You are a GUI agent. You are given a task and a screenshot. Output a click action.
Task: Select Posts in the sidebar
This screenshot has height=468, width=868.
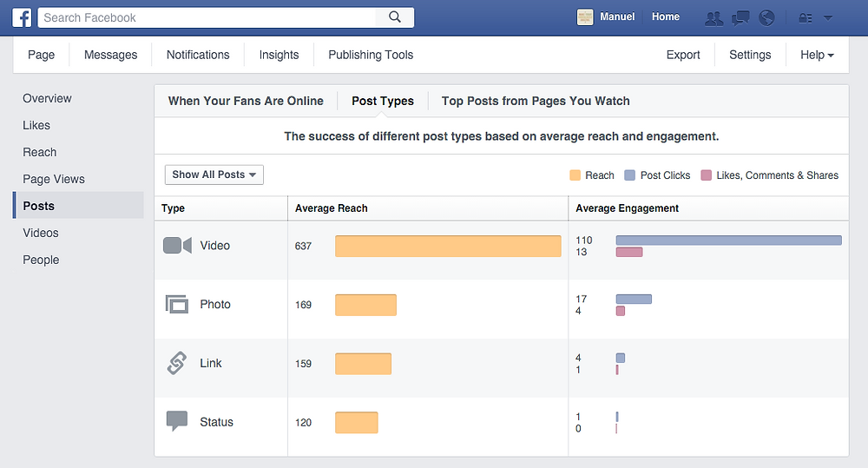tap(78, 206)
